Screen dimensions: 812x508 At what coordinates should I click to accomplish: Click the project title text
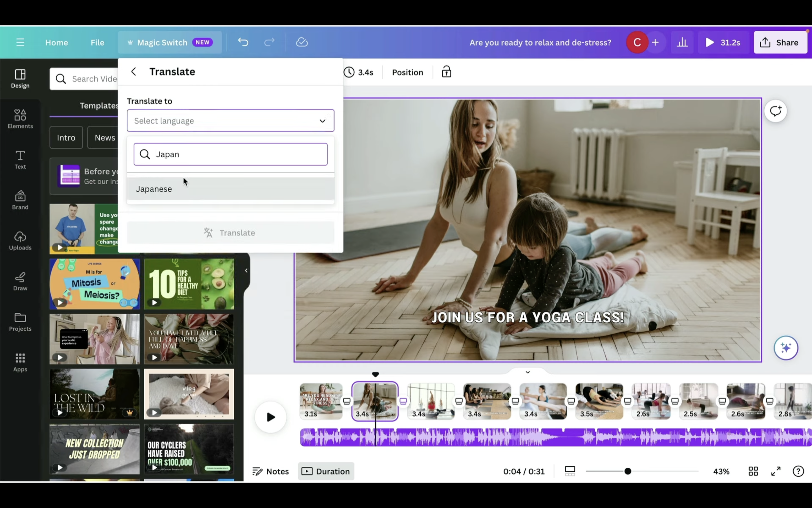(540, 43)
